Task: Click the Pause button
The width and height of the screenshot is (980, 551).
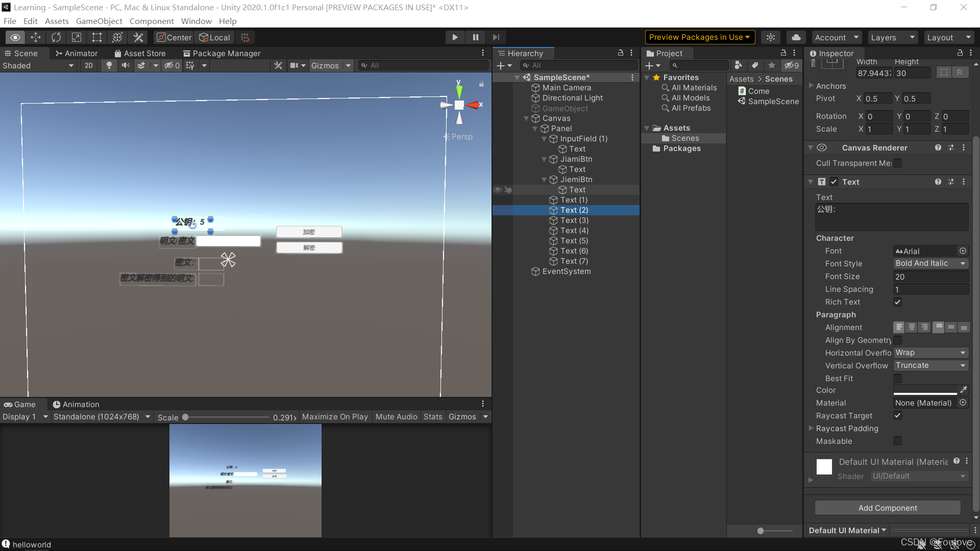Action: tap(475, 37)
